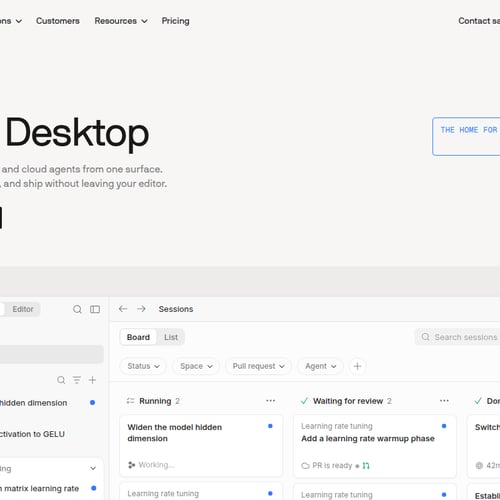
Task: Click Working agent icon on card
Action: tap(132, 465)
